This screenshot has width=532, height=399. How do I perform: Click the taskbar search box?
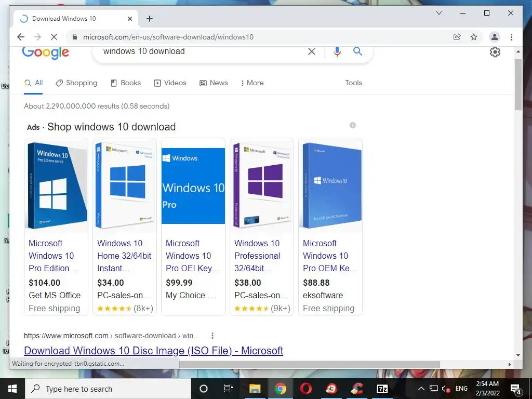[x=108, y=389]
